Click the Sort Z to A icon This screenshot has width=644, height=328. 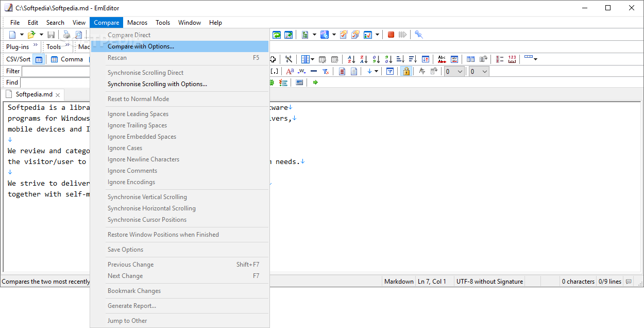point(364,59)
